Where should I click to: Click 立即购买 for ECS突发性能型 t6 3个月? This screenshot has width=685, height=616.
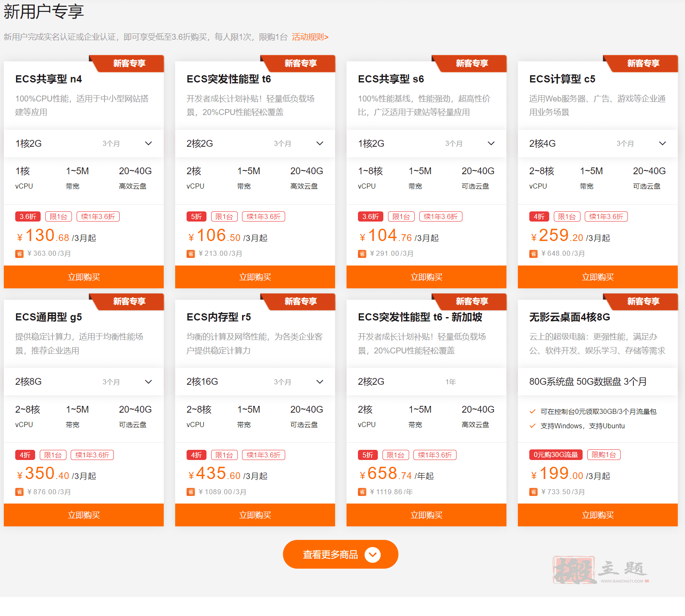[x=255, y=277]
